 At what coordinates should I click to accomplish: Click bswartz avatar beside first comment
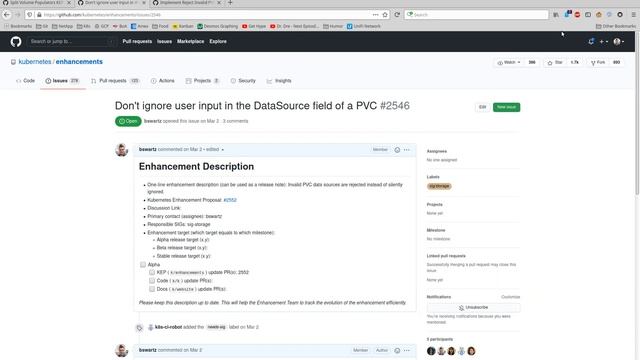(x=122, y=150)
